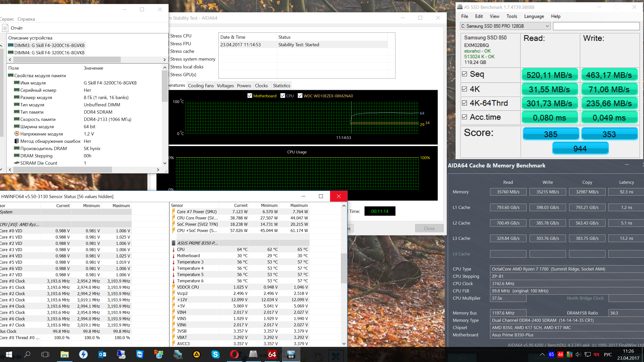
Task: Click AIMP player icon in taskbar
Action: coord(196,355)
